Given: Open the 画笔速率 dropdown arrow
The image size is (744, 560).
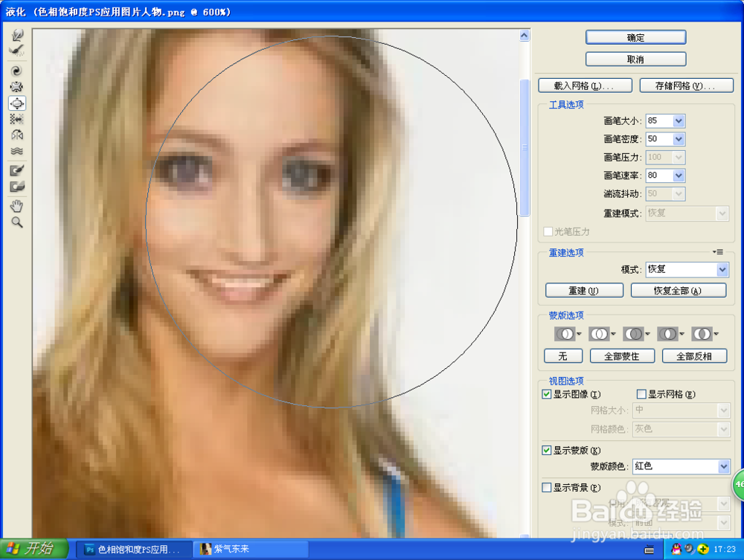Looking at the screenshot, I should click(679, 176).
